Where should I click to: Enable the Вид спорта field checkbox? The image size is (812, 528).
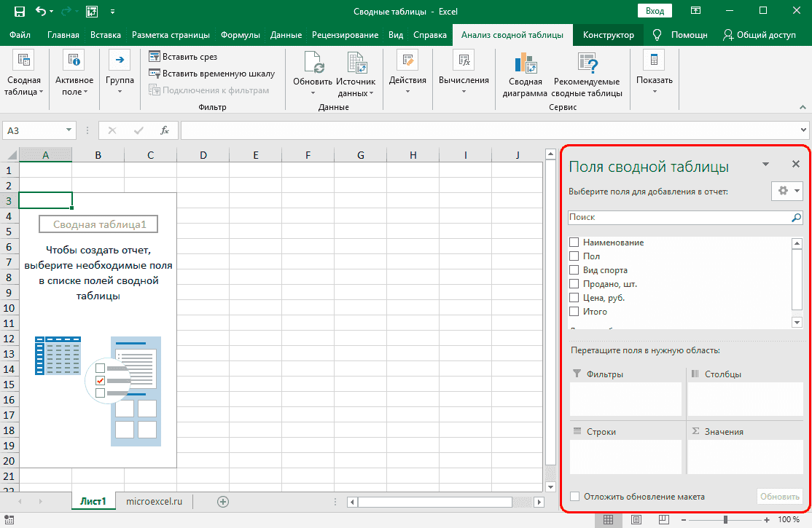(x=574, y=270)
